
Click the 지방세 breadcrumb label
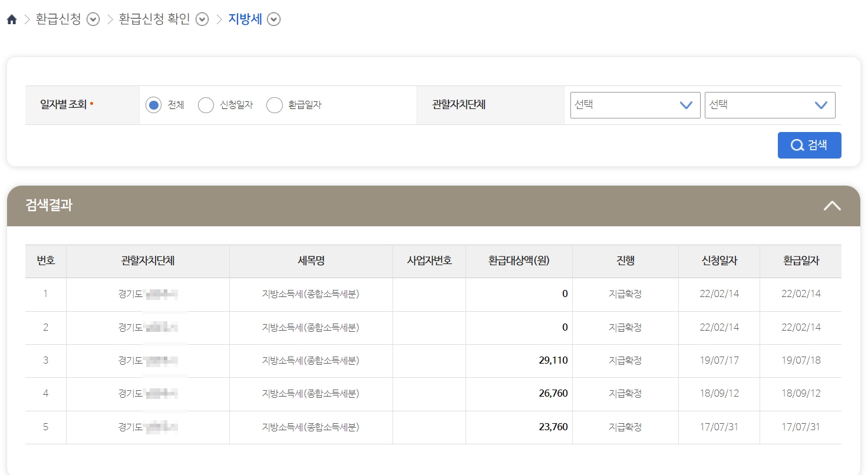pos(245,18)
